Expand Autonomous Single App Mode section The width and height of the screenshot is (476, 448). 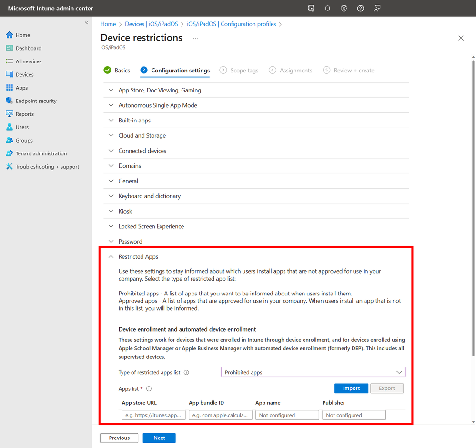click(x=256, y=105)
